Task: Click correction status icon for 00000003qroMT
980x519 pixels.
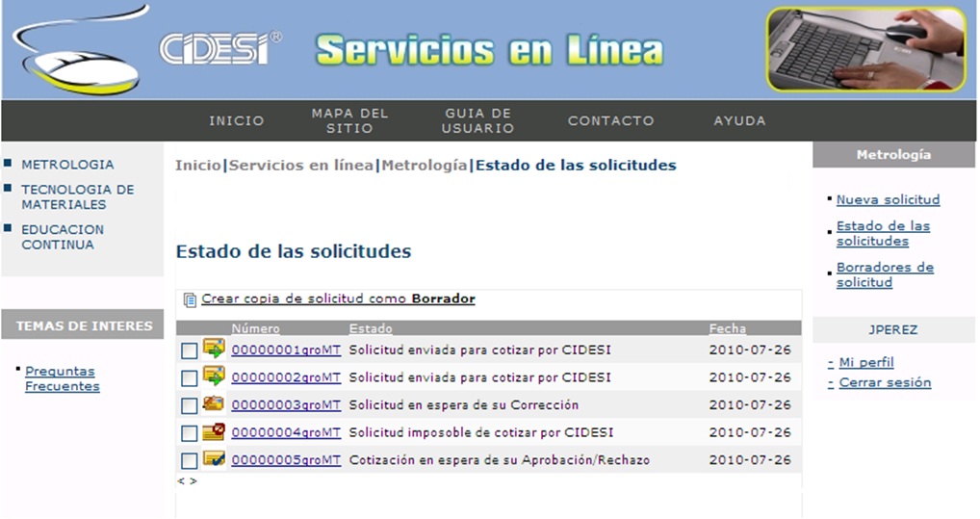Action: (214, 404)
